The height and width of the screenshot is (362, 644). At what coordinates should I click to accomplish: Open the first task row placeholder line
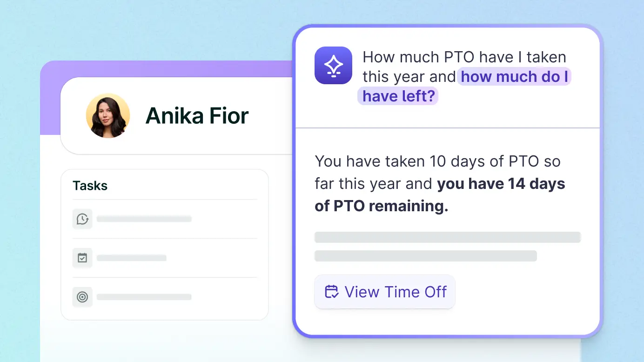(x=144, y=219)
